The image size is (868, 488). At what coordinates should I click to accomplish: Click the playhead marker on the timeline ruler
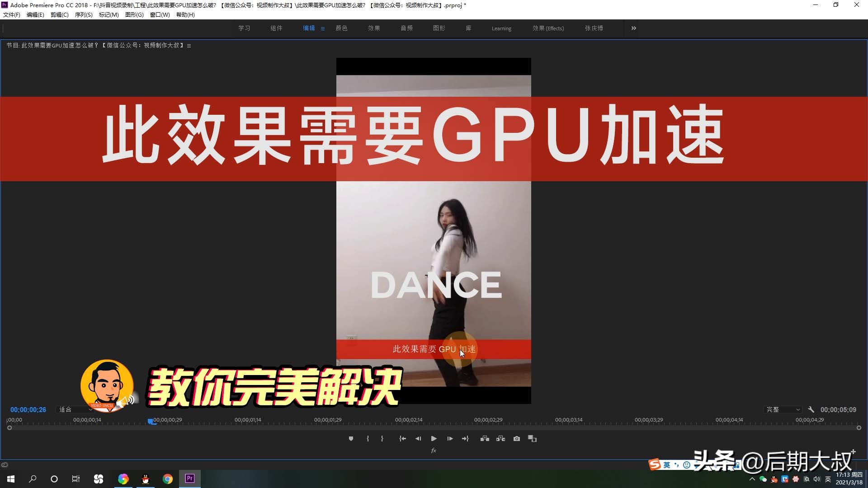(151, 422)
